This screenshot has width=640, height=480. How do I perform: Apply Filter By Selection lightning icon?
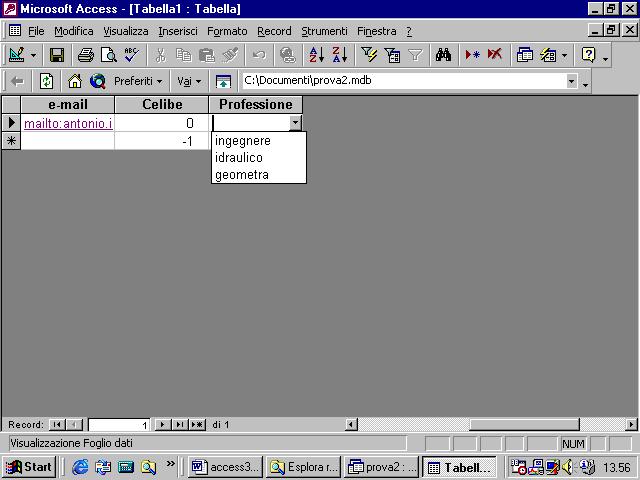369,55
